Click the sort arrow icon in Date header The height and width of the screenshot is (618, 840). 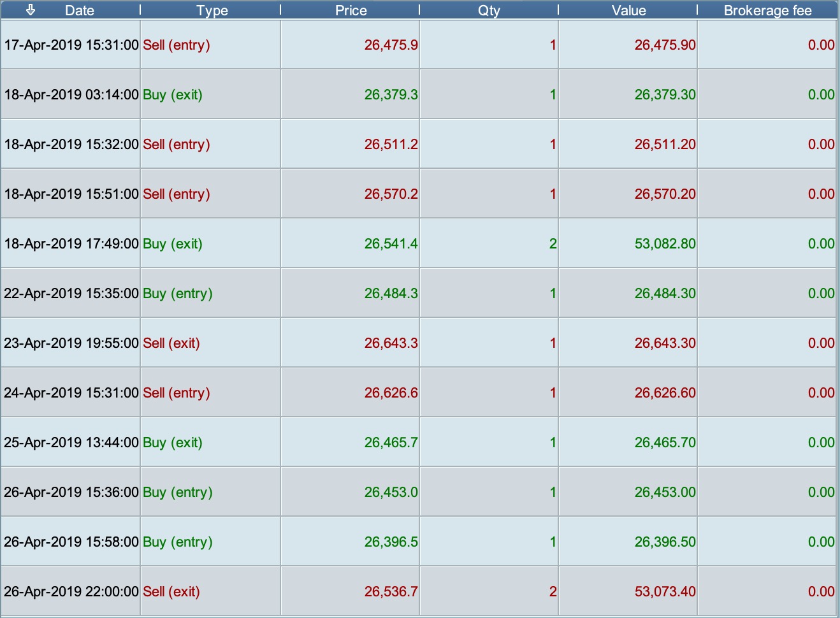click(x=31, y=10)
